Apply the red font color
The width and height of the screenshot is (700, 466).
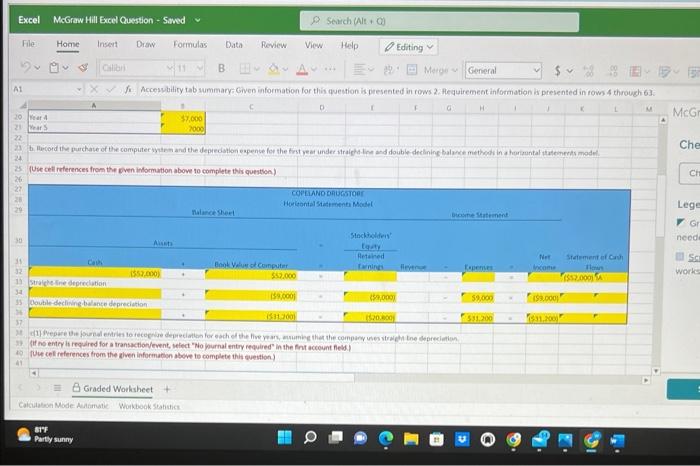[x=302, y=70]
